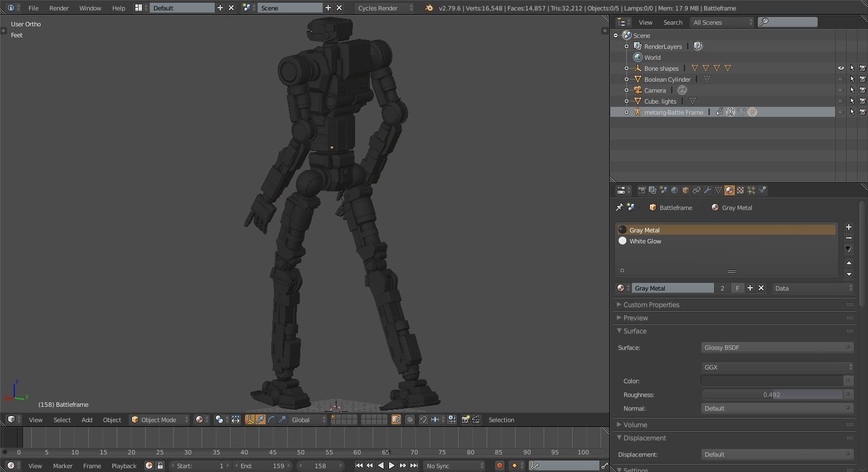Viewport: 868px width, 472px height.
Task: Open All Scenes outliner display dropdown
Action: coord(722,22)
